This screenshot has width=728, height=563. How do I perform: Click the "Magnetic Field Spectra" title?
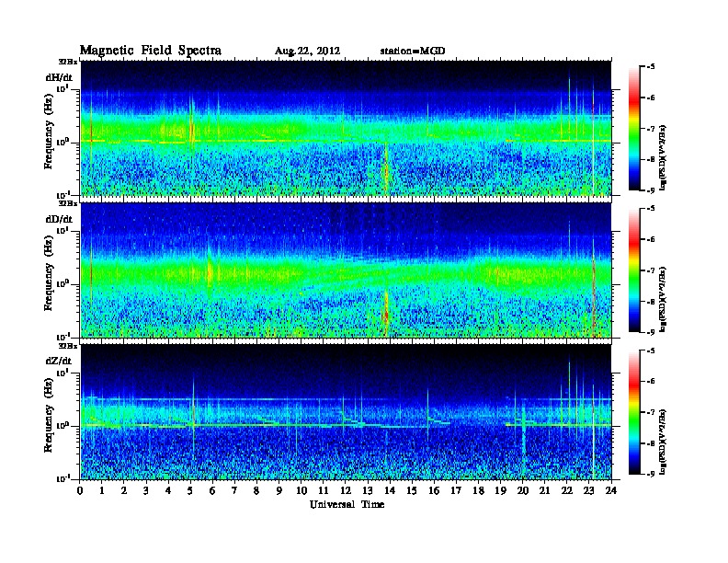coord(151,52)
